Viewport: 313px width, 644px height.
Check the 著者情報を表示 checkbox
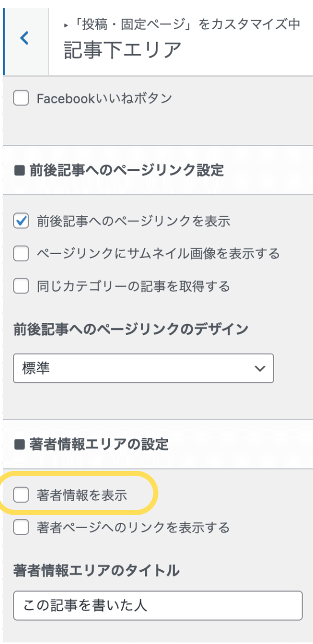(21, 495)
